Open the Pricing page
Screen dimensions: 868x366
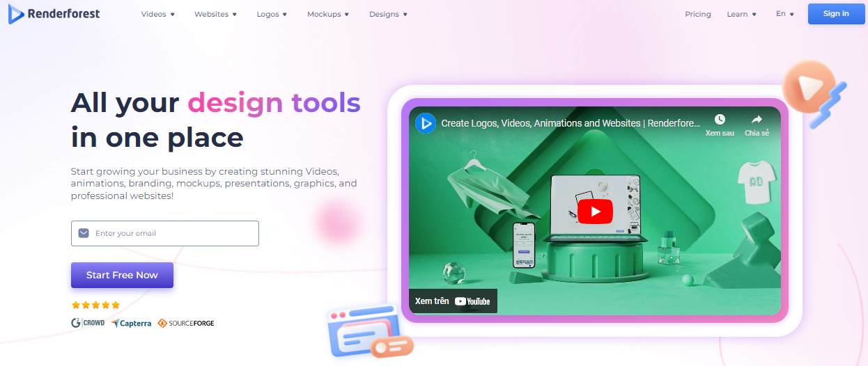(698, 14)
